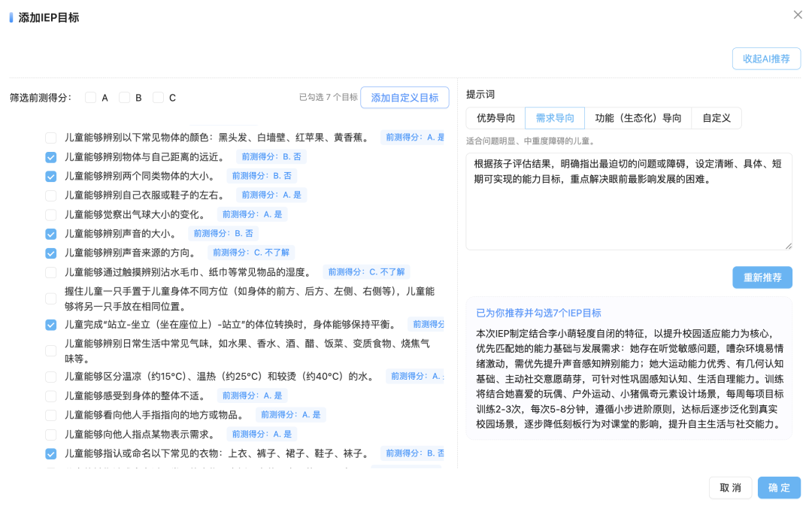Close the 添加IEP目标 dialog with X
This screenshot has height=506, width=812.
click(798, 15)
